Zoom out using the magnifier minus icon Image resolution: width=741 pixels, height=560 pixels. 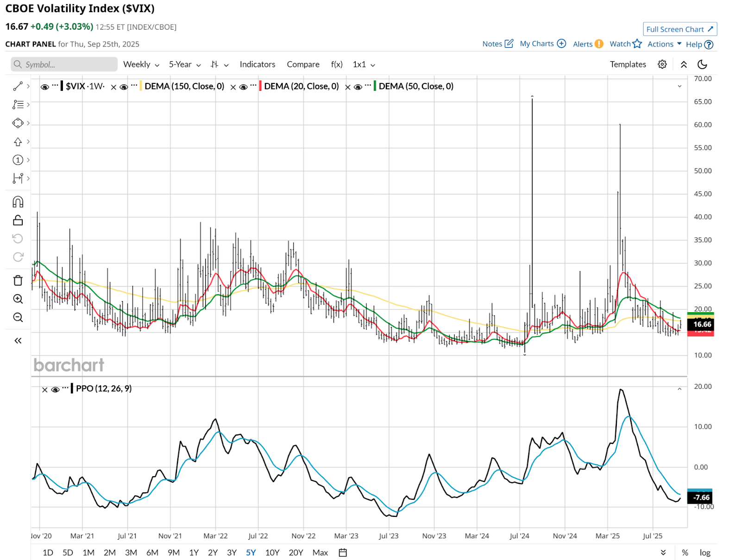[18, 317]
